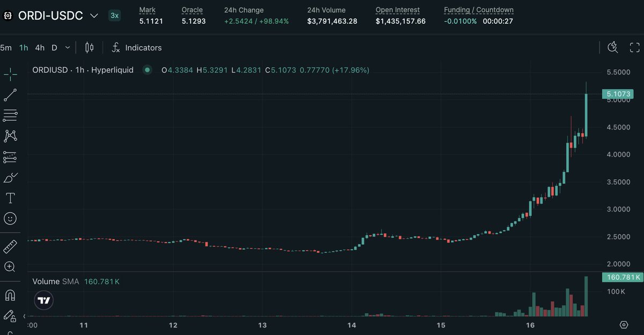644x335 pixels.
Task: Select the Text annotation tool
Action: click(x=10, y=198)
